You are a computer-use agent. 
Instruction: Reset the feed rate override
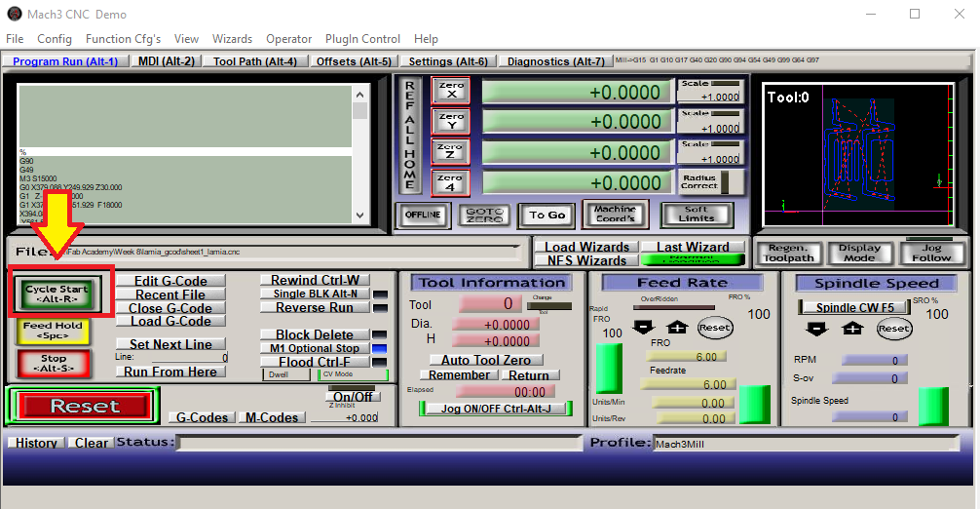[x=714, y=328]
